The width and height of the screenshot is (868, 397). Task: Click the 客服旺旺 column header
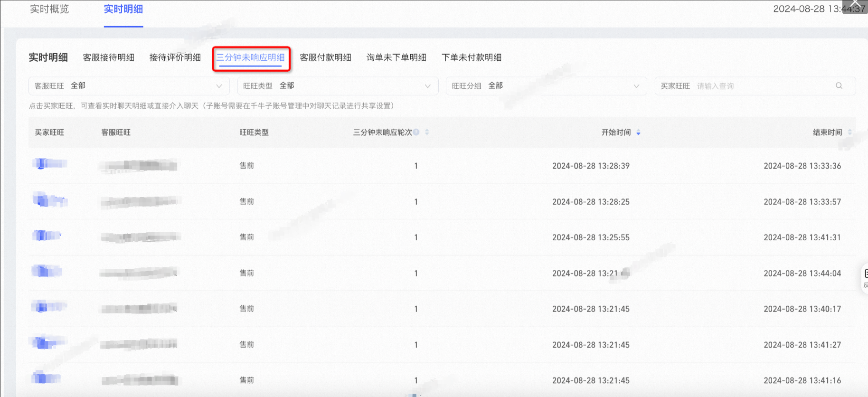[116, 132]
